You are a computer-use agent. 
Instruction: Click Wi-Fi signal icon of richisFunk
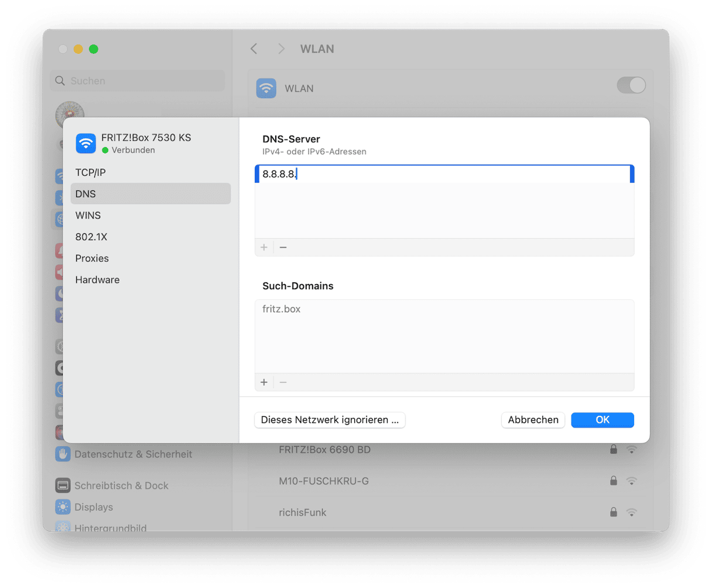631,512
